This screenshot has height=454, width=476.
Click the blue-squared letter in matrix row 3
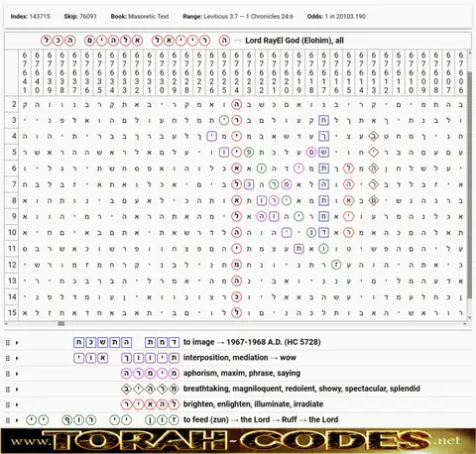coord(323,121)
